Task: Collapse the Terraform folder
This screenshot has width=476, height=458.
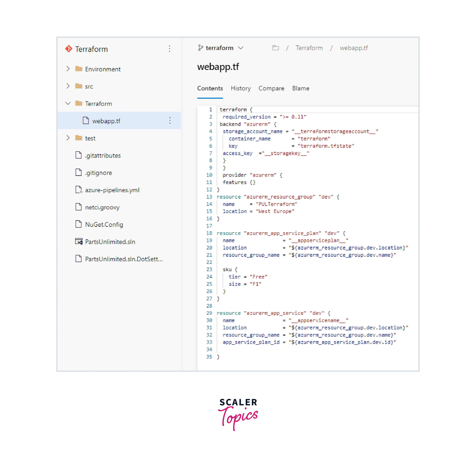Action: click(68, 103)
